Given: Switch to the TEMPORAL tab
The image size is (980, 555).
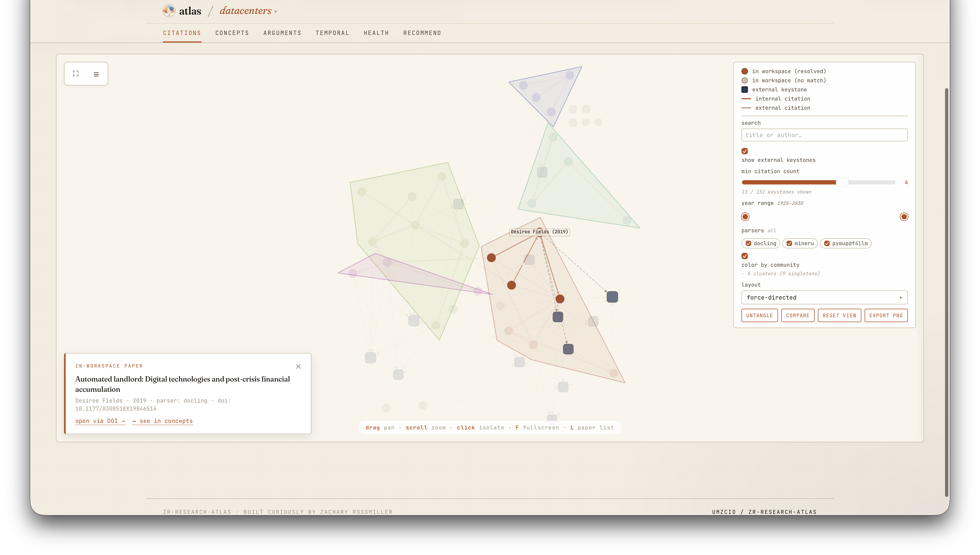Looking at the screenshot, I should pyautogui.click(x=332, y=33).
